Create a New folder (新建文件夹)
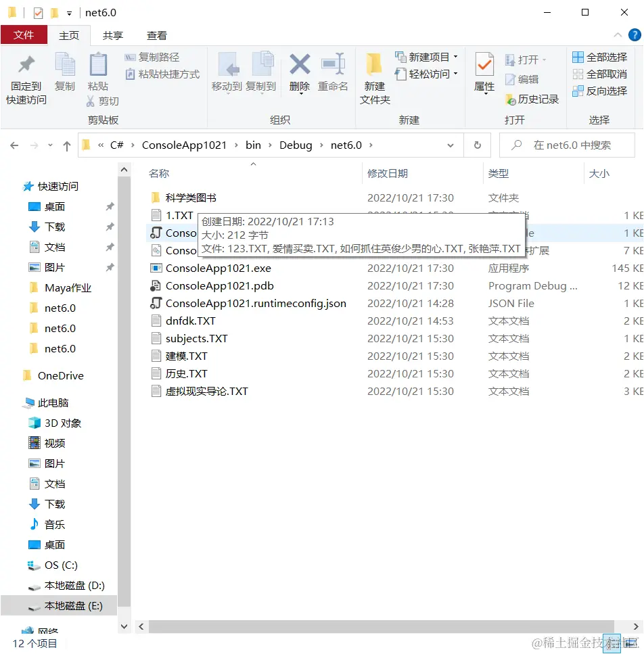 point(375,79)
